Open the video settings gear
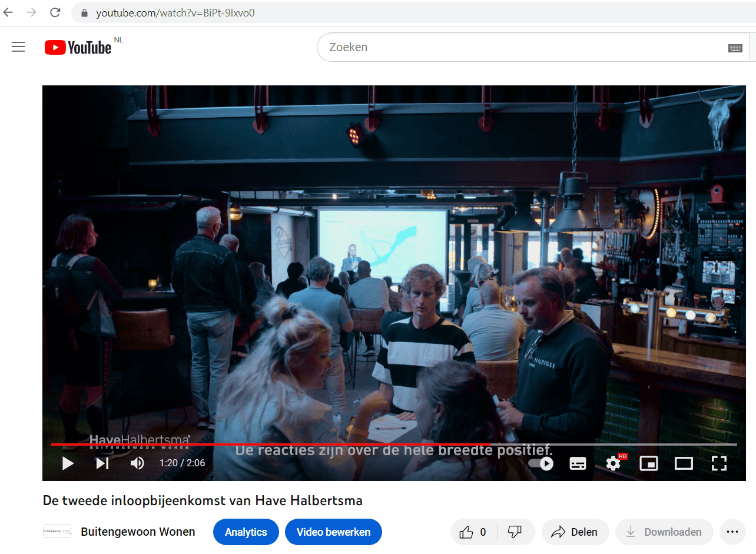The image size is (756, 554). tap(614, 463)
